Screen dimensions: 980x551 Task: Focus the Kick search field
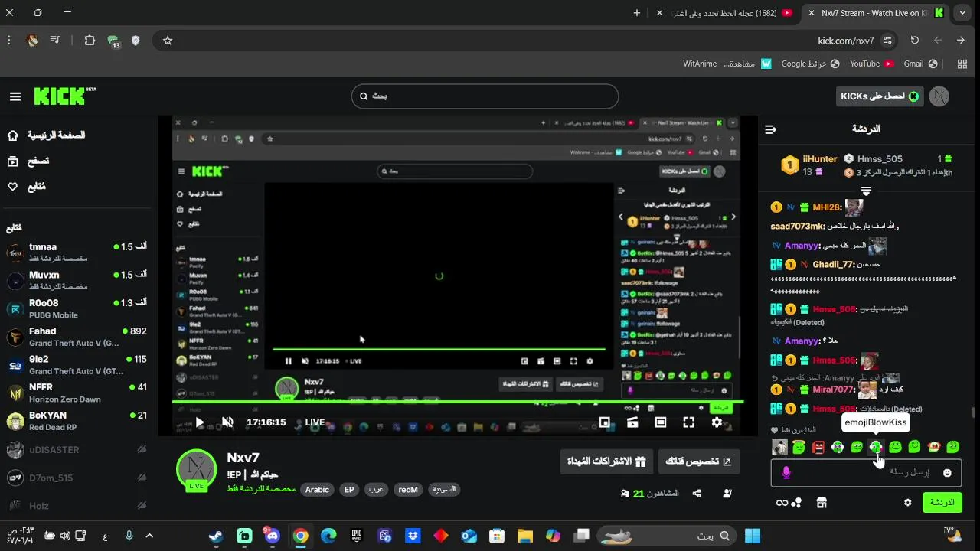[485, 96]
